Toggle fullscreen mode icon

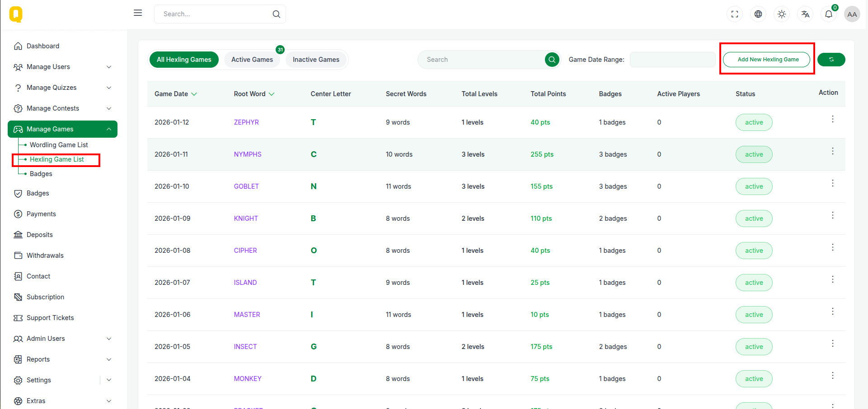[x=735, y=14]
